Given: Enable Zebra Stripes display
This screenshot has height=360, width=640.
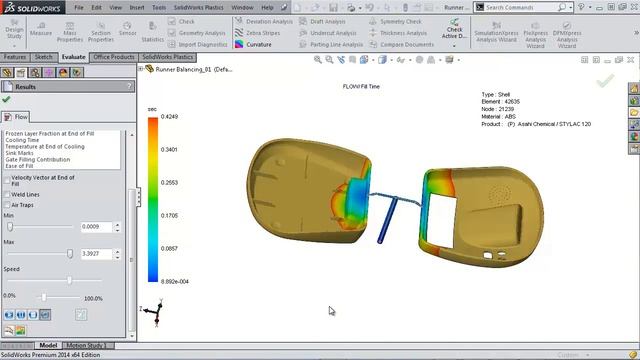Looking at the screenshot, I should 258,33.
